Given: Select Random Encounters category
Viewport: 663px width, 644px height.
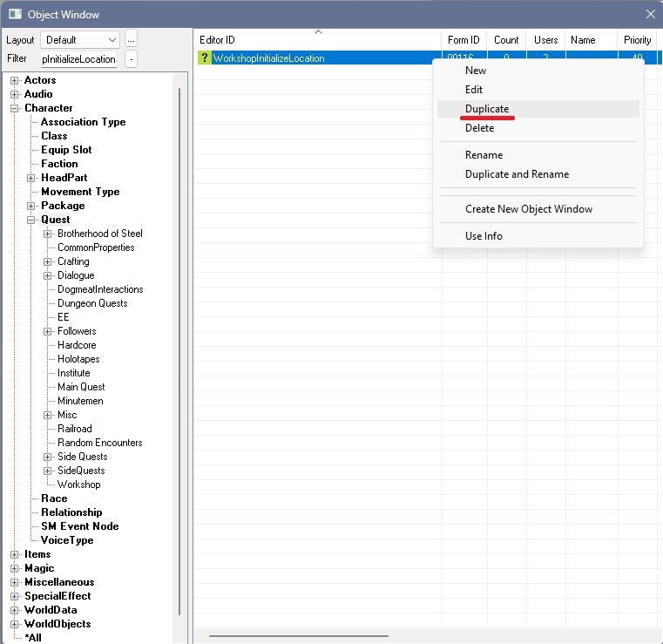Looking at the screenshot, I should (x=100, y=444).
